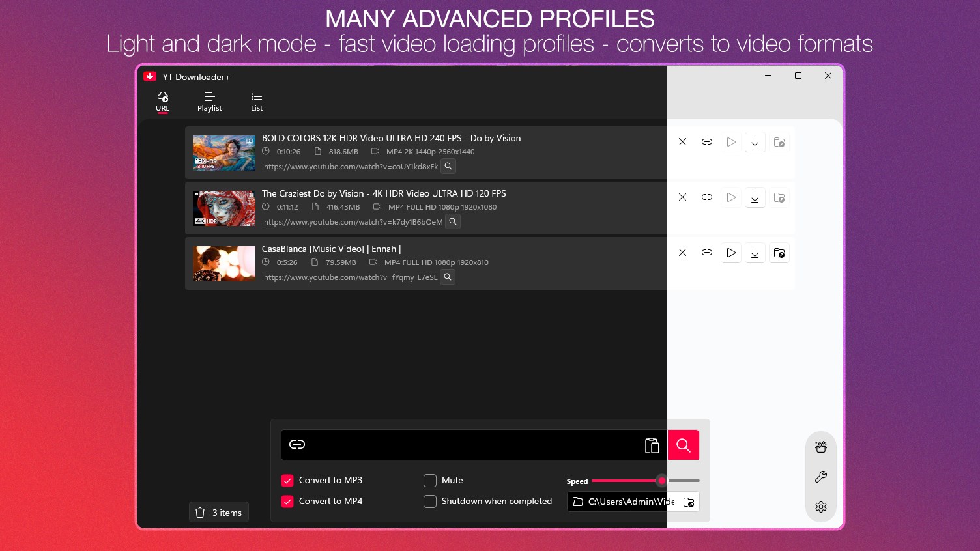Image resolution: width=980 pixels, height=551 pixels.
Task: Click the 0:5:26 duration text
Action: [x=287, y=262]
